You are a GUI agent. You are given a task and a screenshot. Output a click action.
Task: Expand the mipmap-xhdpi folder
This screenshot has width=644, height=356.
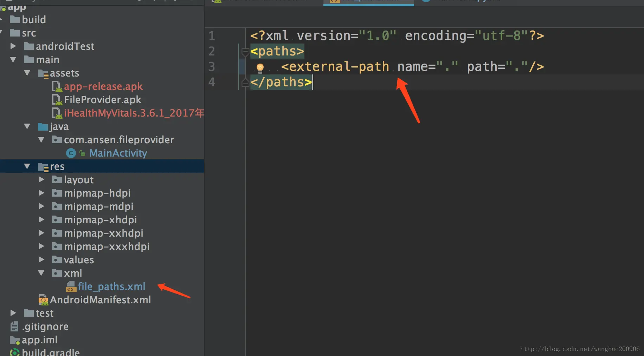pos(41,219)
